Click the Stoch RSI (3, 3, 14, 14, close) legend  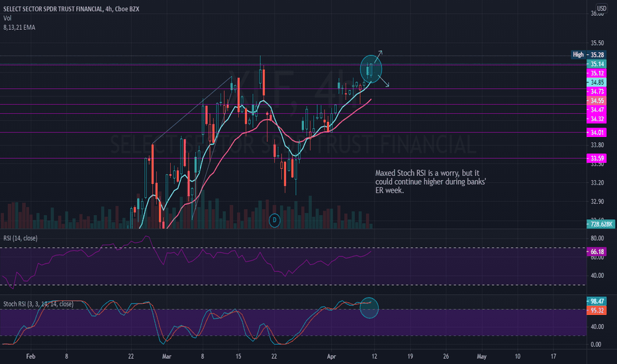(x=38, y=304)
